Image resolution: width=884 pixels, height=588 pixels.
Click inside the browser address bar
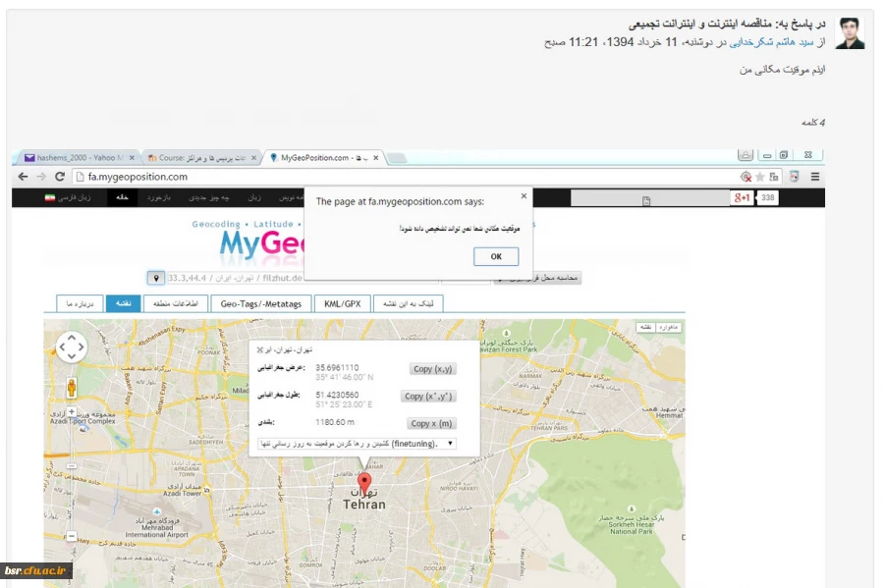click(147, 177)
